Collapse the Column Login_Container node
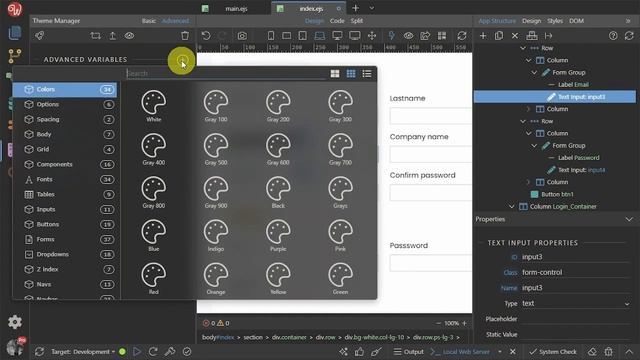This screenshot has height=360, width=640. coord(511,207)
